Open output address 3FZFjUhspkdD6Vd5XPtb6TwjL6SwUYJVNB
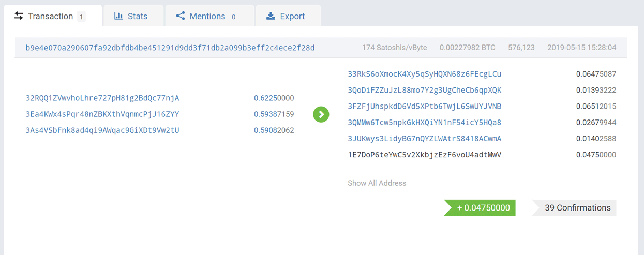 (x=425, y=106)
